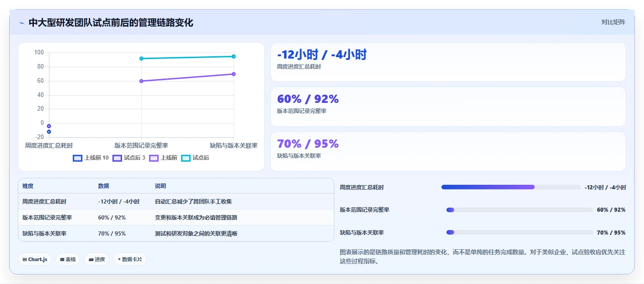Open the 70% / 95% data card
The width and height of the screenshot is (644, 284).
448,151
